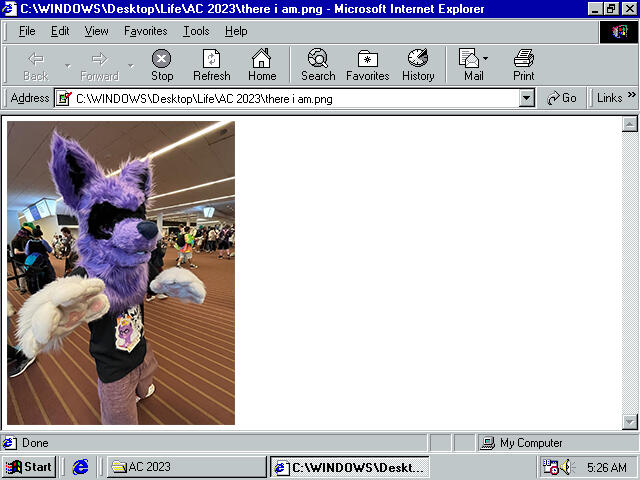Click the purple fursuit photo

click(x=121, y=273)
